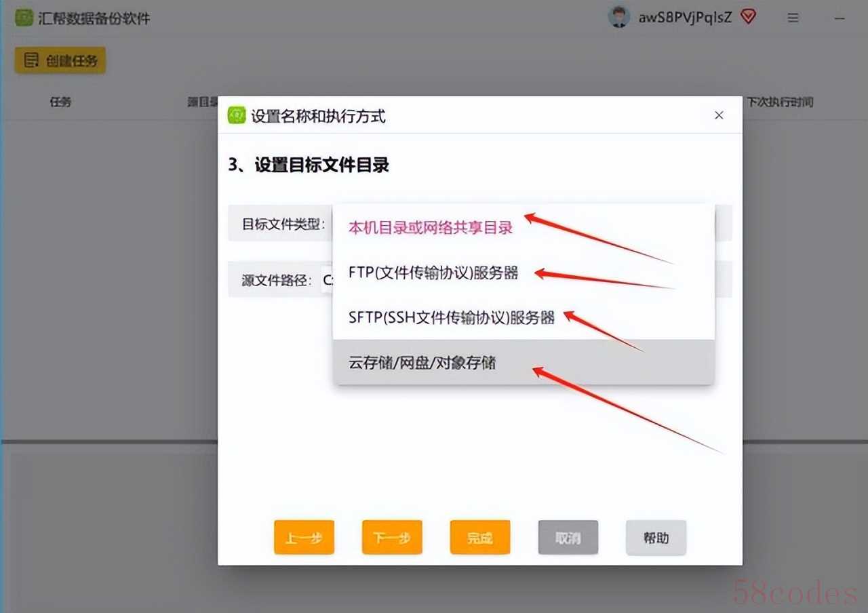Image resolution: width=868 pixels, height=613 pixels.
Task: Click the 3、设置目标文件目录 heading
Action: [x=309, y=165]
